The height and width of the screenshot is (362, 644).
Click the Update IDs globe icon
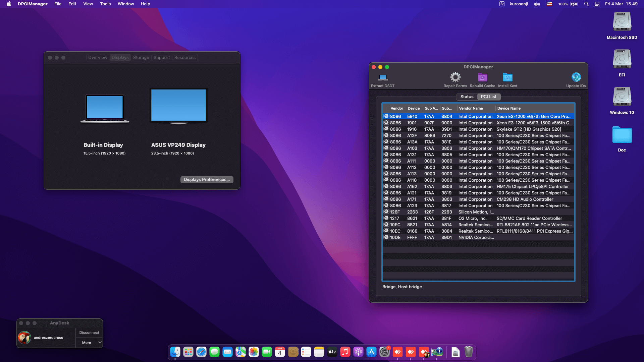[x=576, y=77]
